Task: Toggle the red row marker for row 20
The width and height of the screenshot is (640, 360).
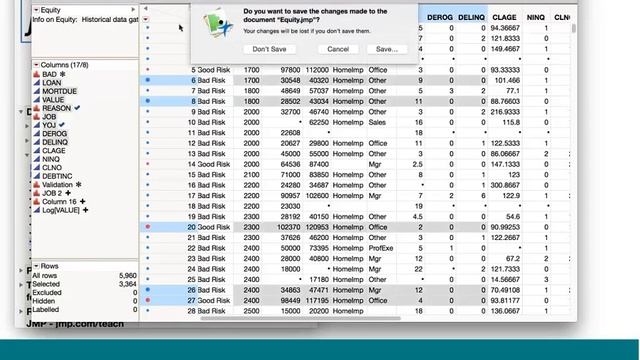Action: pos(148,227)
